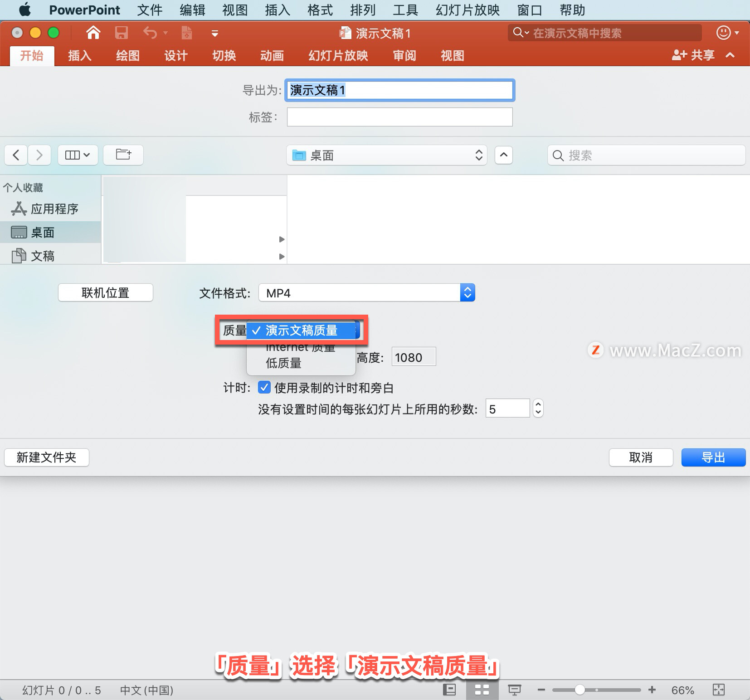The height and width of the screenshot is (700, 750).
Task: Collapse the file browser with the up chevron
Action: (x=504, y=155)
